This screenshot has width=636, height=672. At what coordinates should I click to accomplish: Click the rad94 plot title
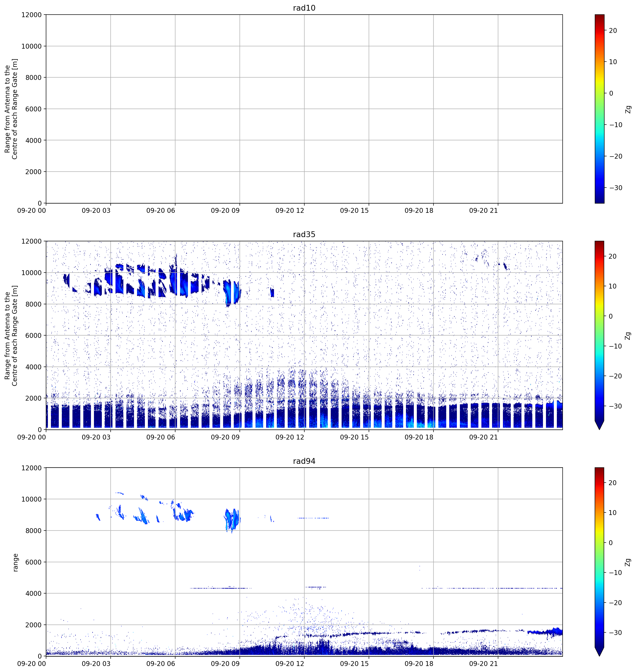(x=304, y=461)
